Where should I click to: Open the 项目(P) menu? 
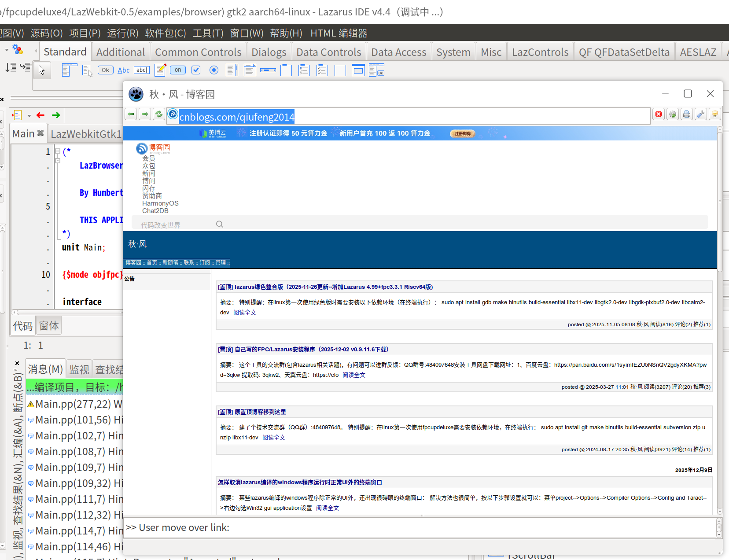pyautogui.click(x=85, y=33)
